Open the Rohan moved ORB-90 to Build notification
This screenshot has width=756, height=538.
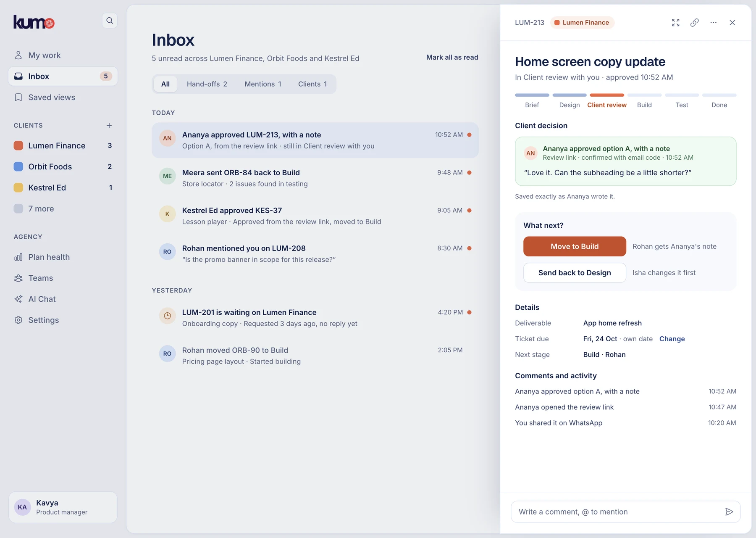coord(315,356)
